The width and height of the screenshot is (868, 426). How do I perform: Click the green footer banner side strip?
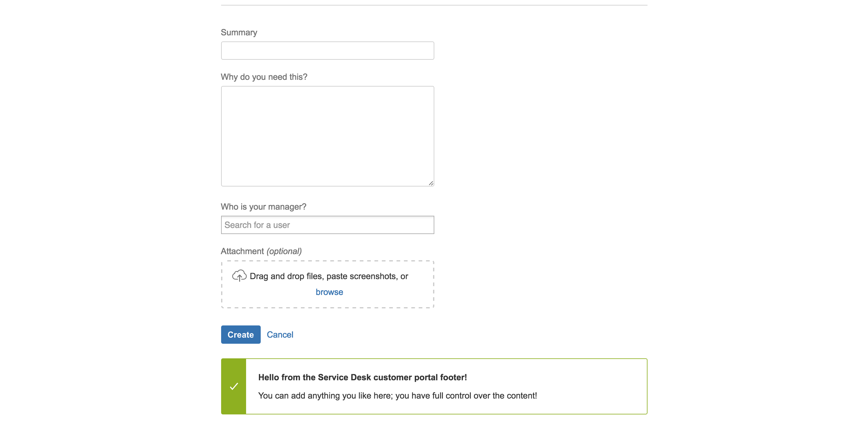[x=234, y=386]
